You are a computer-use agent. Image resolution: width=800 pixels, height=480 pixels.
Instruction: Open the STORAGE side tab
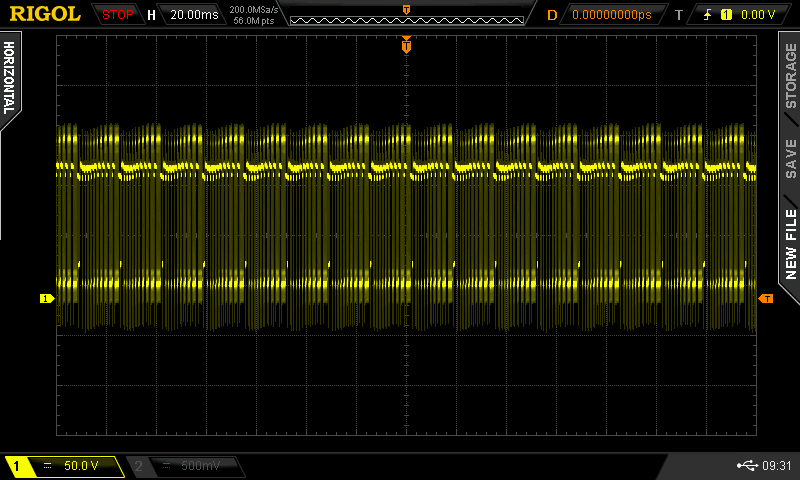[x=790, y=76]
